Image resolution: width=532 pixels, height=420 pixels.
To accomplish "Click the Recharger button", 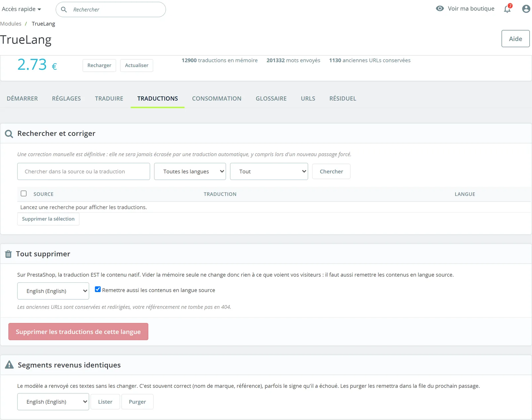I will click(99, 65).
